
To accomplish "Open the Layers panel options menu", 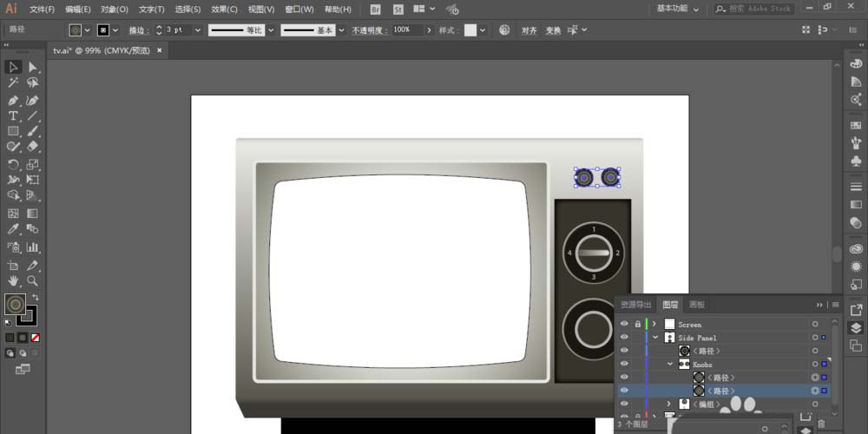I will coord(835,305).
